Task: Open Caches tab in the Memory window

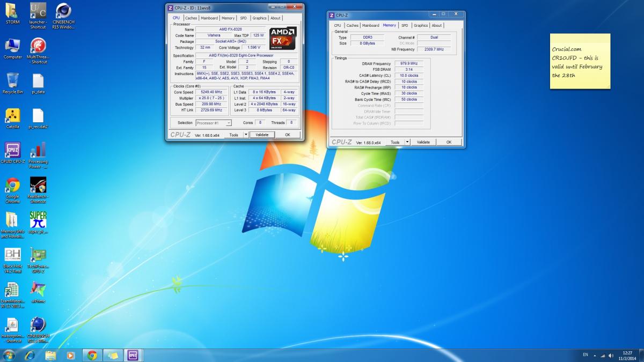Action: click(x=353, y=25)
